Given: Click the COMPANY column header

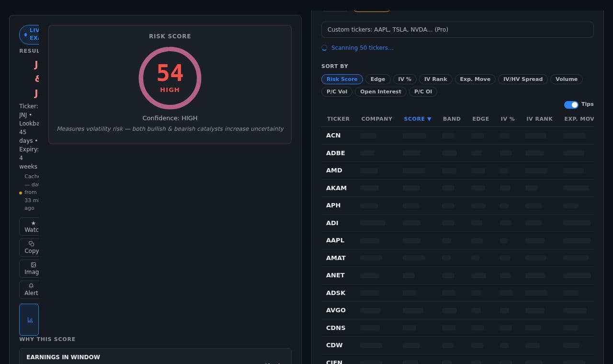Looking at the screenshot, I should coord(376,119).
